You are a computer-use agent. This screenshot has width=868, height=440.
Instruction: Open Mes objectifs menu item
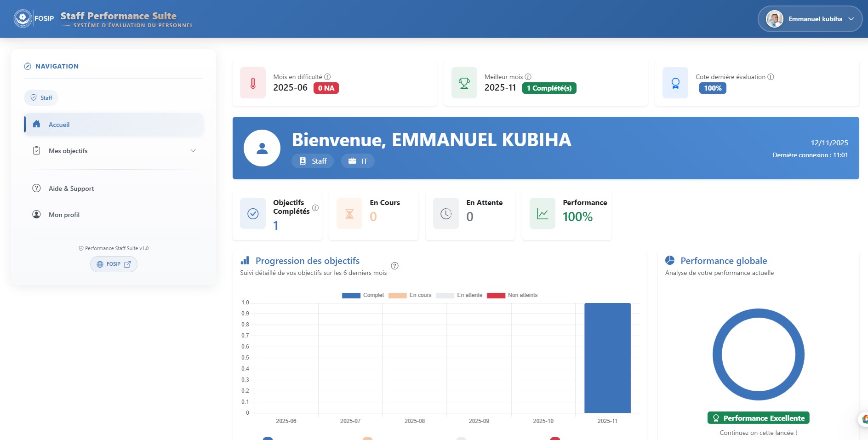114,151
